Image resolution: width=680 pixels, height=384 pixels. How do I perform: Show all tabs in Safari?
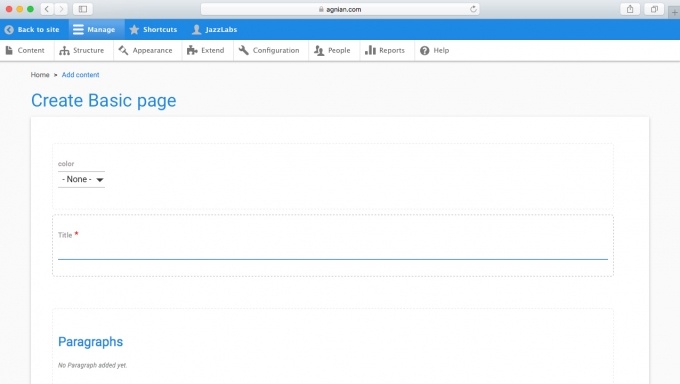pyautogui.click(x=654, y=9)
